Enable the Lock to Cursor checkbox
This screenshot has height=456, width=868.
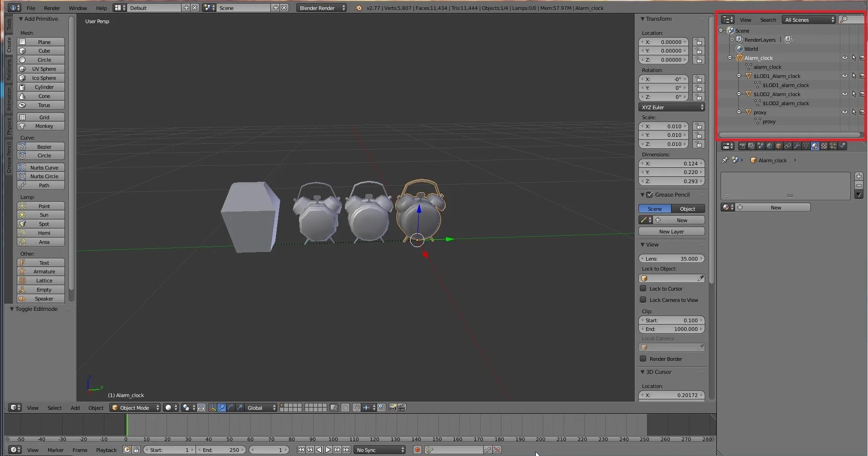tap(643, 288)
